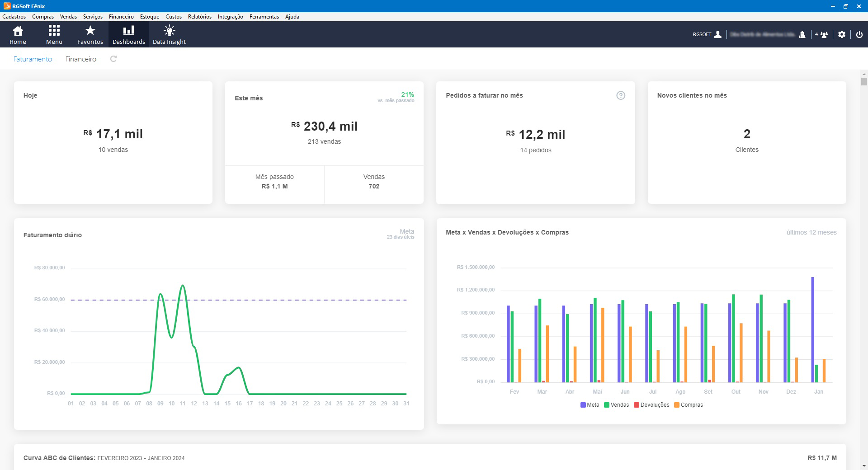Click the 10 vendas label
Viewport: 868px width, 470px height.
[113, 150]
